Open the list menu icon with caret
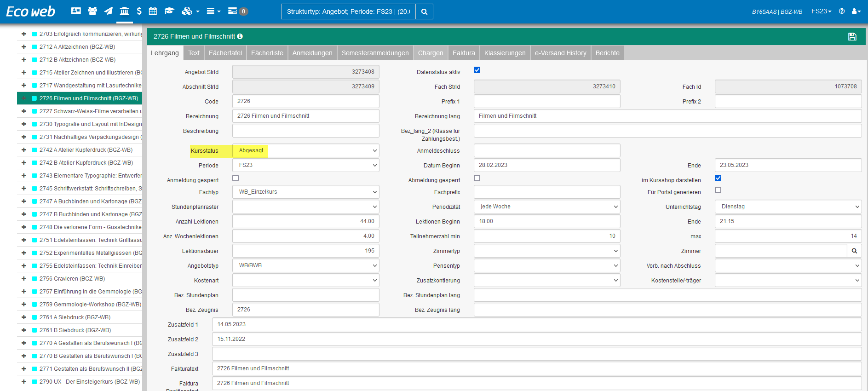Viewport: 868px width, 391px height. [213, 11]
